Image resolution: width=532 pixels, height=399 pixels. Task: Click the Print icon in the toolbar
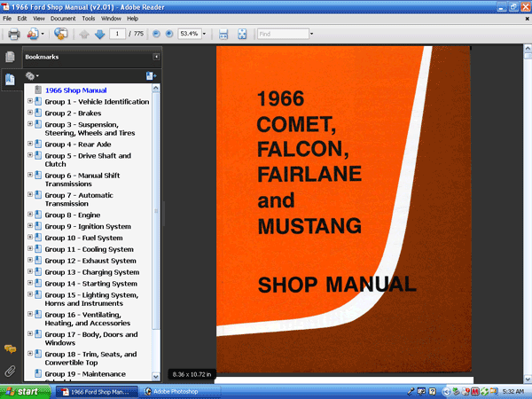(14, 34)
